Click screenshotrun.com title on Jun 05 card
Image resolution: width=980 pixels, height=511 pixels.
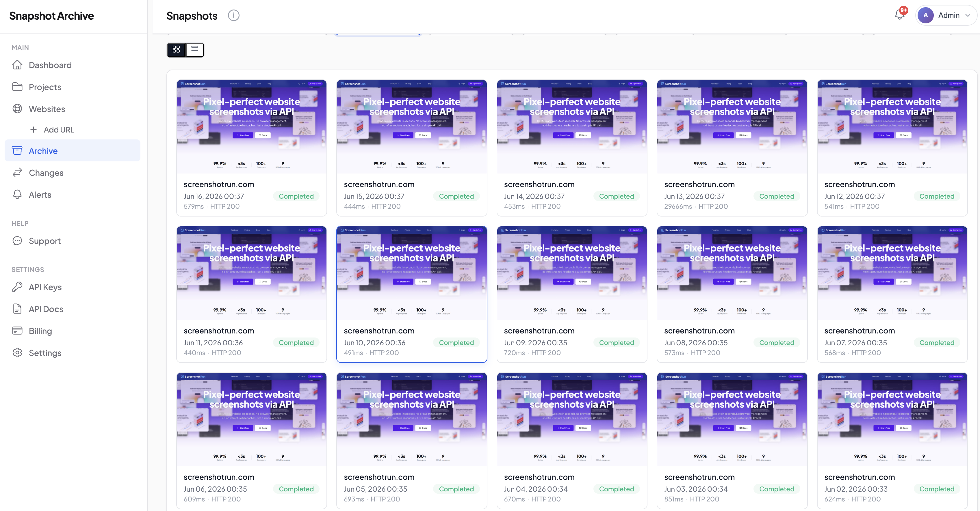click(379, 477)
